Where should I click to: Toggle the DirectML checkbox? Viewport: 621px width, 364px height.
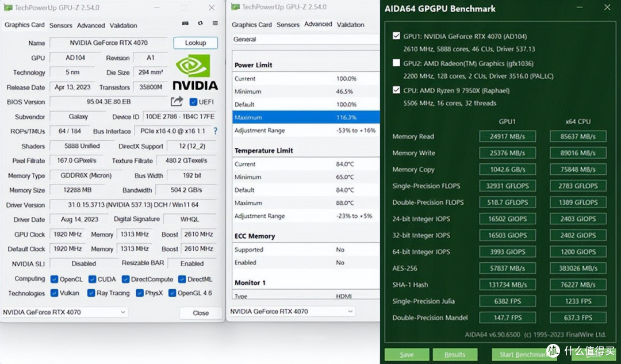pyautogui.click(x=182, y=279)
